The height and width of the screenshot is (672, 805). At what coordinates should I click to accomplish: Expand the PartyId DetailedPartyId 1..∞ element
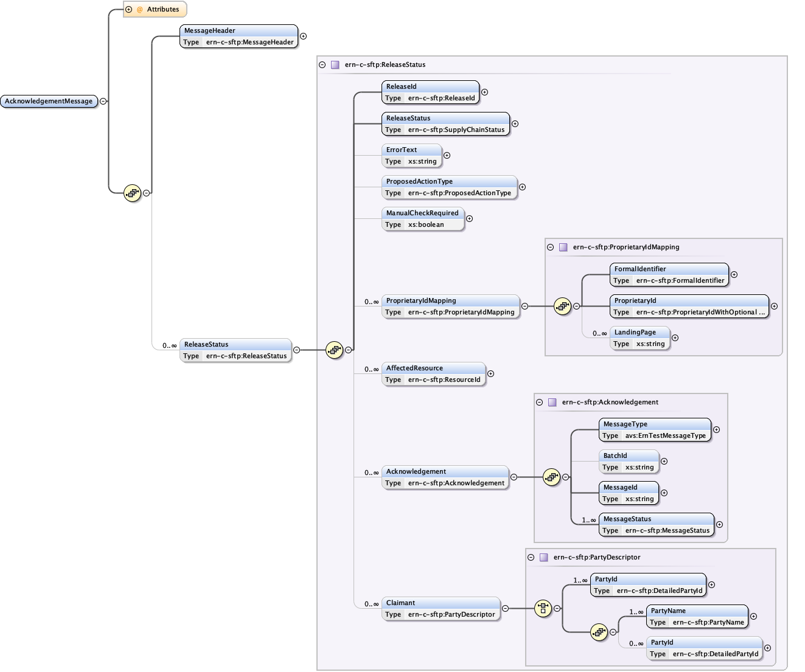coord(711,585)
